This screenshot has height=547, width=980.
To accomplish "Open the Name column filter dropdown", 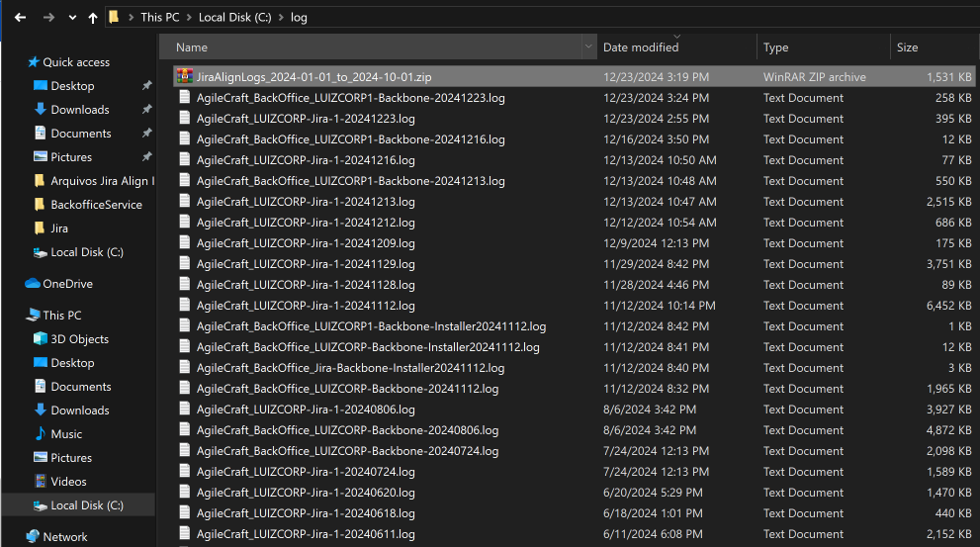I will click(x=588, y=46).
